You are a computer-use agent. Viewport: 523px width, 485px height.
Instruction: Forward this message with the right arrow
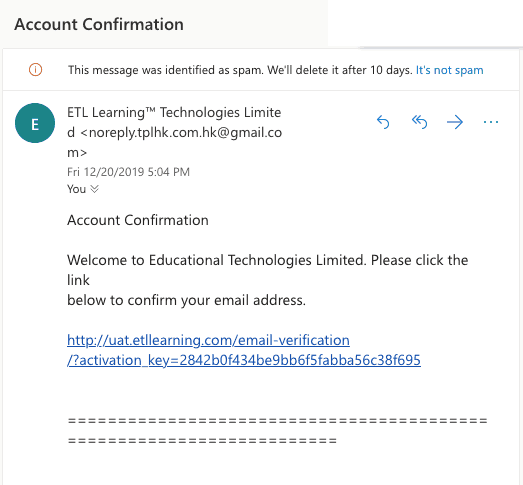pyautogui.click(x=455, y=122)
